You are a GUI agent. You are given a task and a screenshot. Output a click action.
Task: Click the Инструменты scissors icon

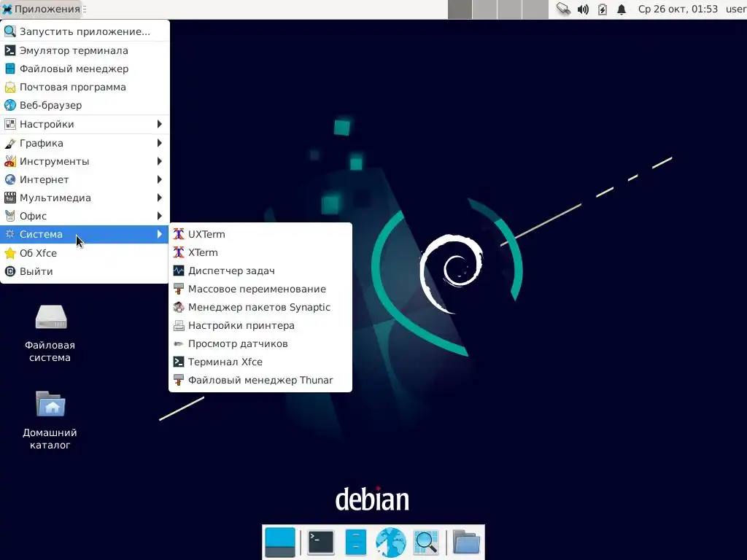(x=10, y=161)
